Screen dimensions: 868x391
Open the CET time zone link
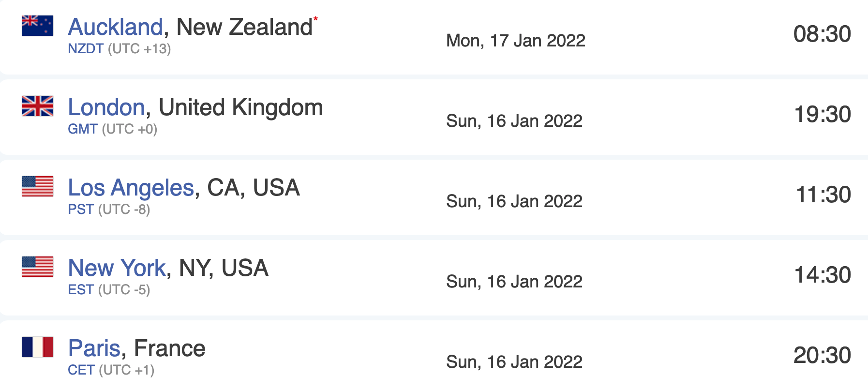(x=81, y=370)
